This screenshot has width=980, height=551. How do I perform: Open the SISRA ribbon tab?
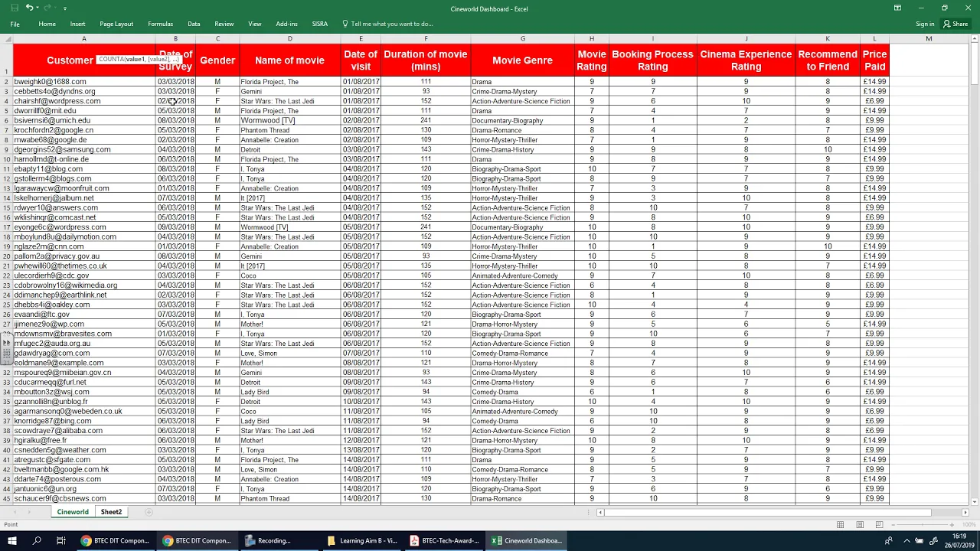[320, 24]
